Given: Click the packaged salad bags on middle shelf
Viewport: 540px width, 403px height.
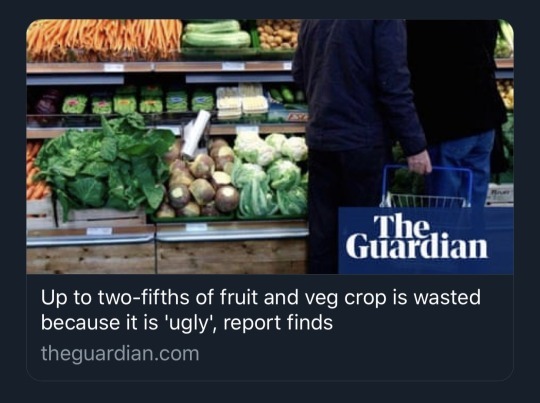Looking at the screenshot, I should tap(138, 101).
